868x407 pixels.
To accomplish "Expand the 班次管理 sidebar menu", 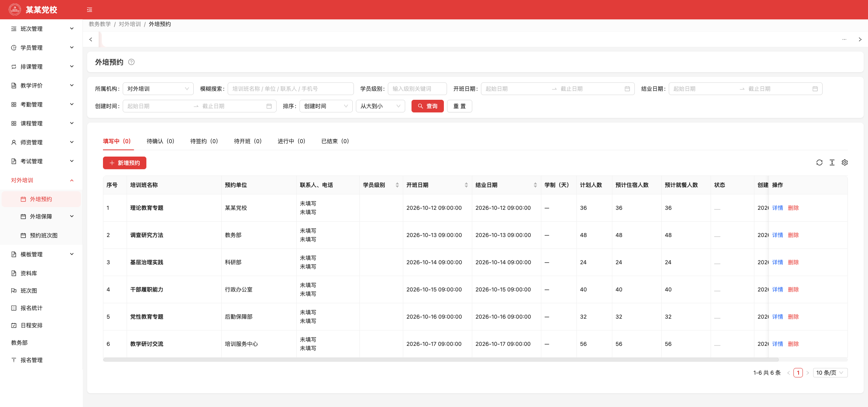I will [41, 29].
